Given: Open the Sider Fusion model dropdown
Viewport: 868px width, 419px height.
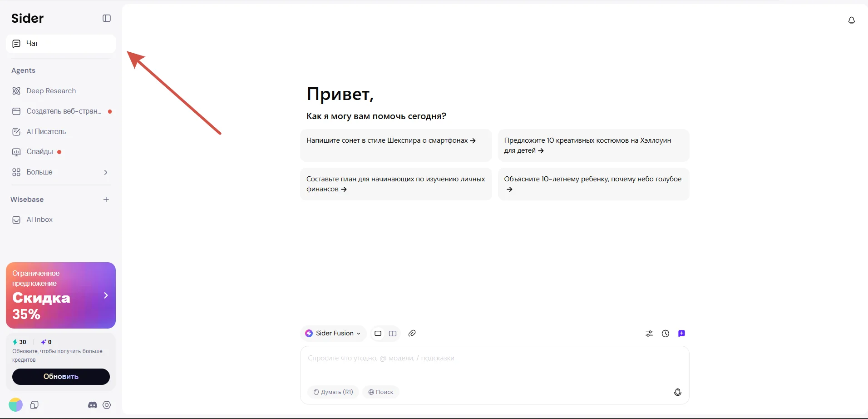Looking at the screenshot, I should [x=333, y=334].
